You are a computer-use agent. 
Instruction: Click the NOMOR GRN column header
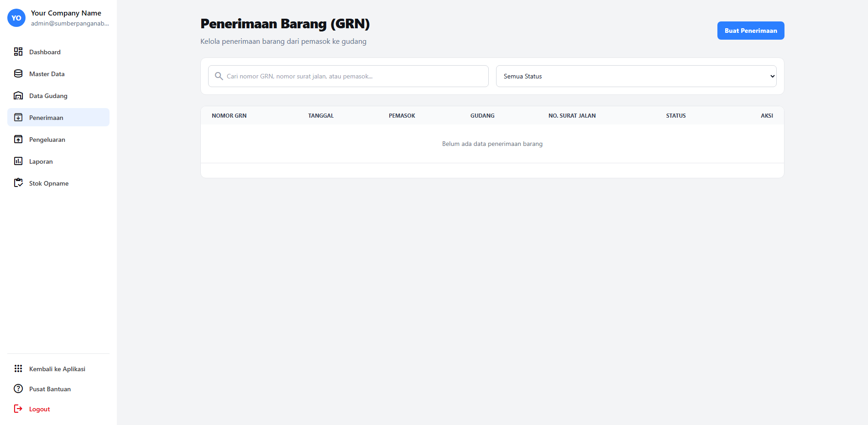[229, 116]
